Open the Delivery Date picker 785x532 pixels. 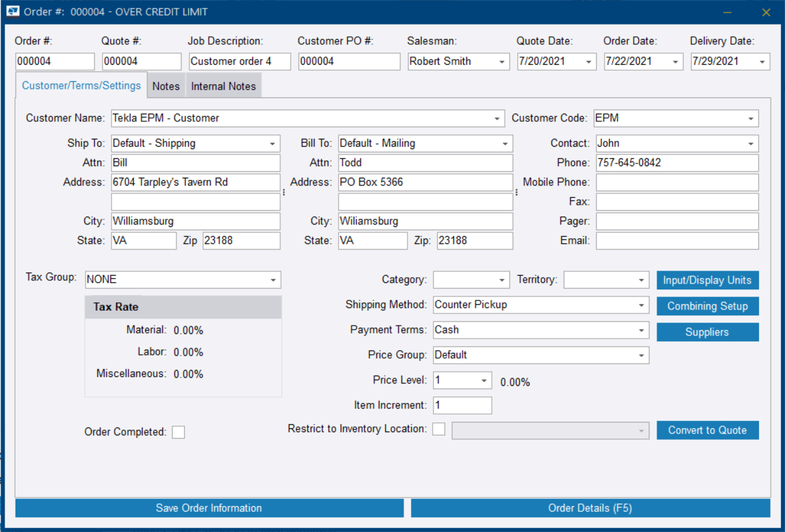point(762,62)
